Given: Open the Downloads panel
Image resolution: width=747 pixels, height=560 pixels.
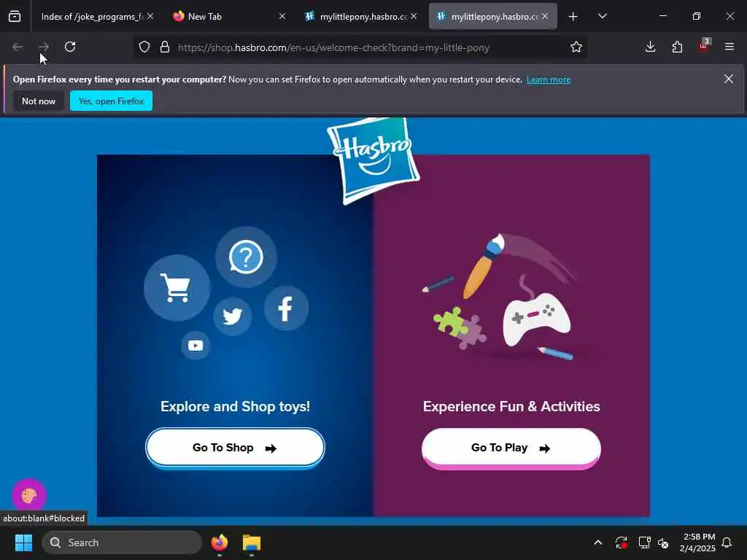Looking at the screenshot, I should click(650, 47).
